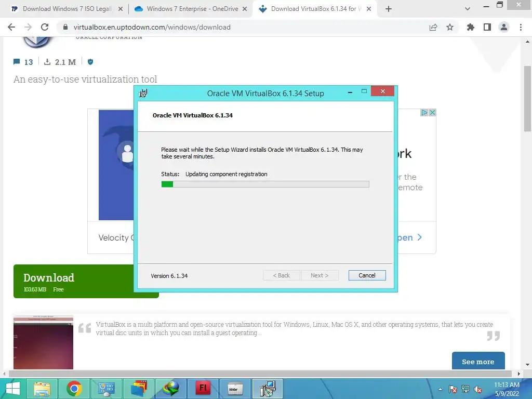
Task: Open Google Chrome from the taskbar
Action: 74,389
